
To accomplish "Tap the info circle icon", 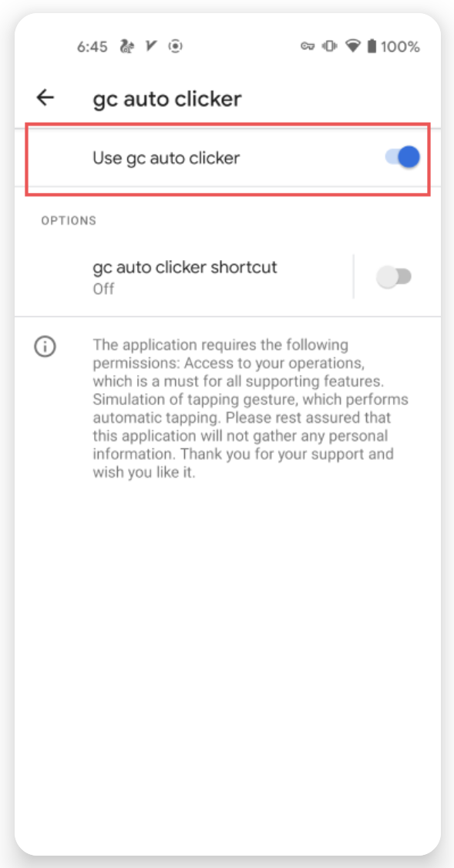I will point(45,346).
